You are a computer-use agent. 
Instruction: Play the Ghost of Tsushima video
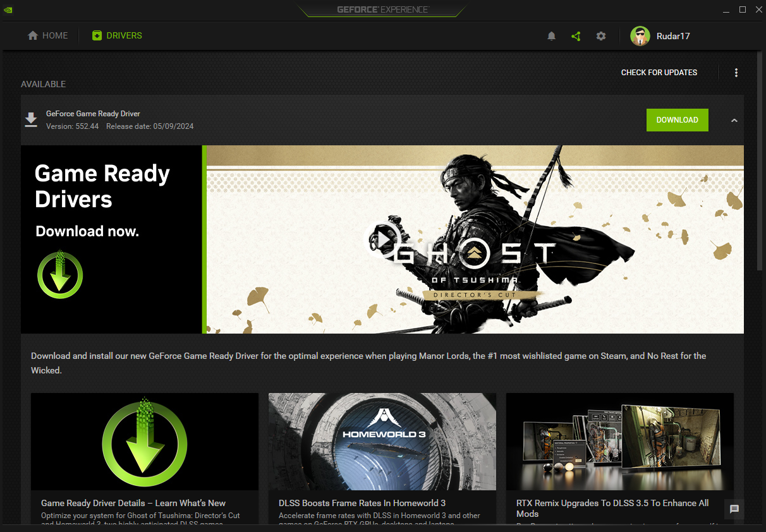point(384,239)
